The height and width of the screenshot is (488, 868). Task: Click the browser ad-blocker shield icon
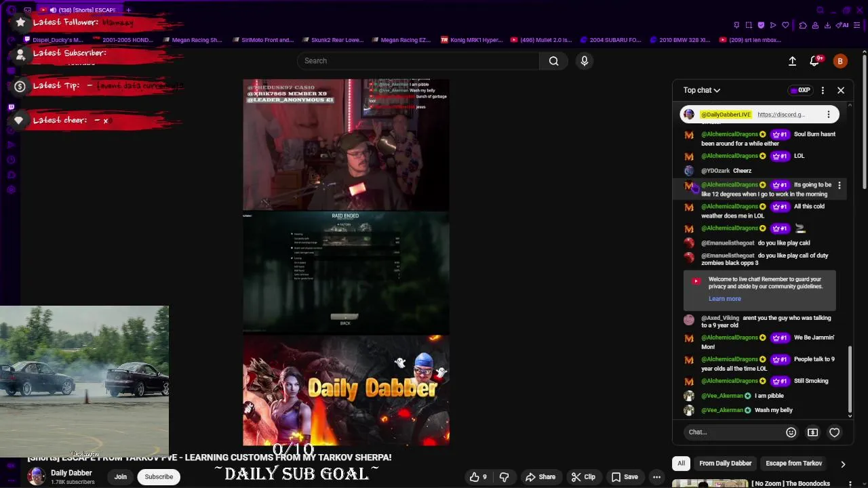coord(761,25)
